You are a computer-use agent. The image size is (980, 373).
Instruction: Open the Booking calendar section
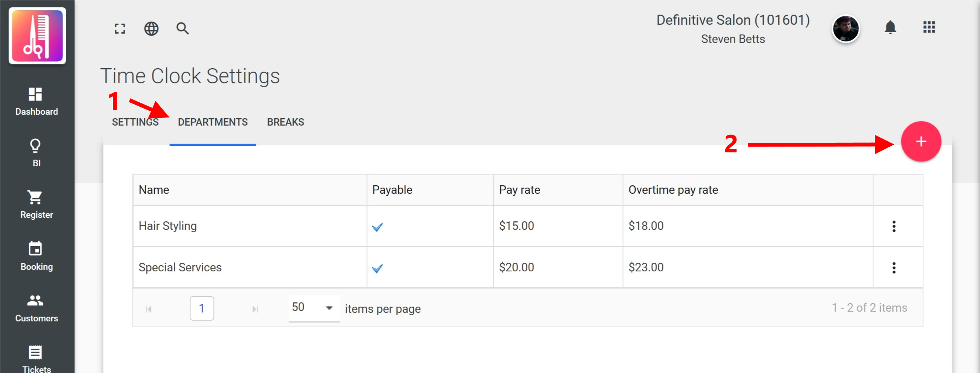pyautogui.click(x=36, y=256)
